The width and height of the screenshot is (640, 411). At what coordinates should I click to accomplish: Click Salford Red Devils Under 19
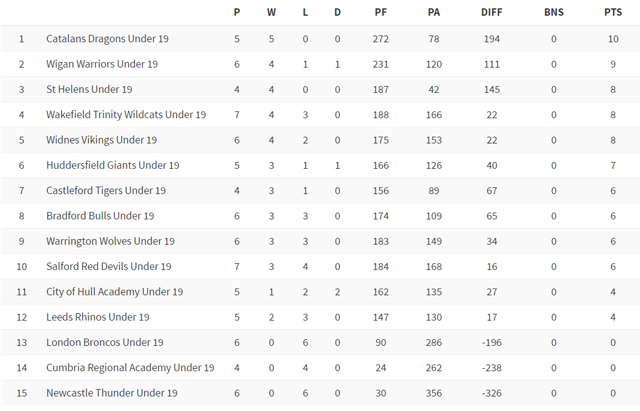(109, 267)
